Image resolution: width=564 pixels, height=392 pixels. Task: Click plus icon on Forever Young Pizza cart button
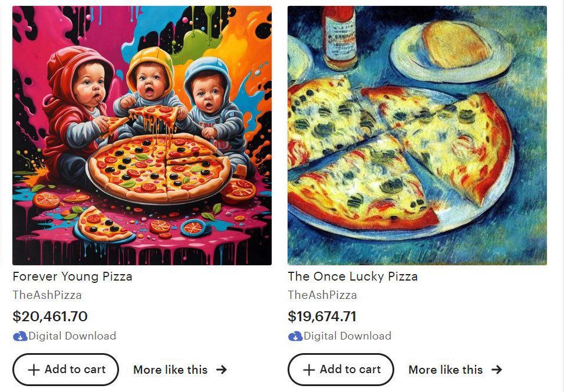coord(34,370)
